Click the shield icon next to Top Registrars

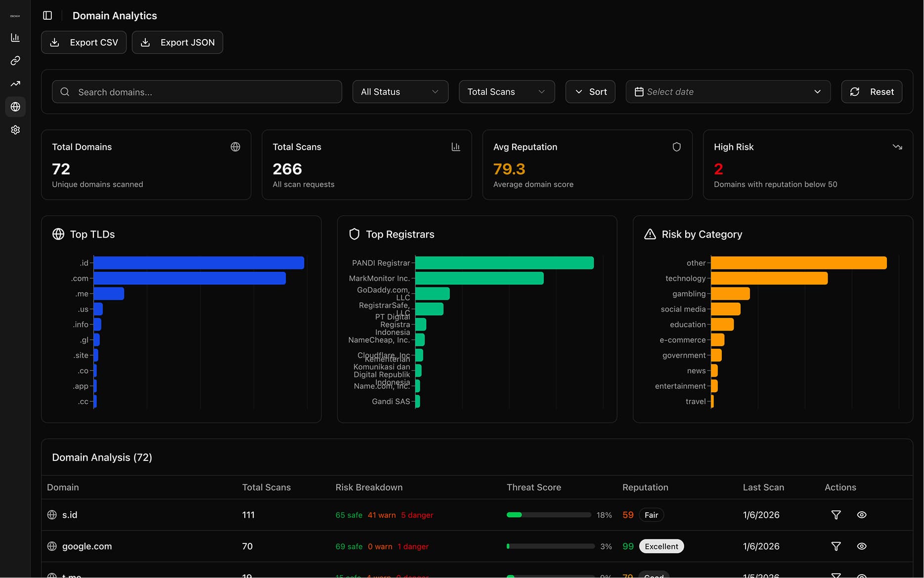tap(354, 234)
